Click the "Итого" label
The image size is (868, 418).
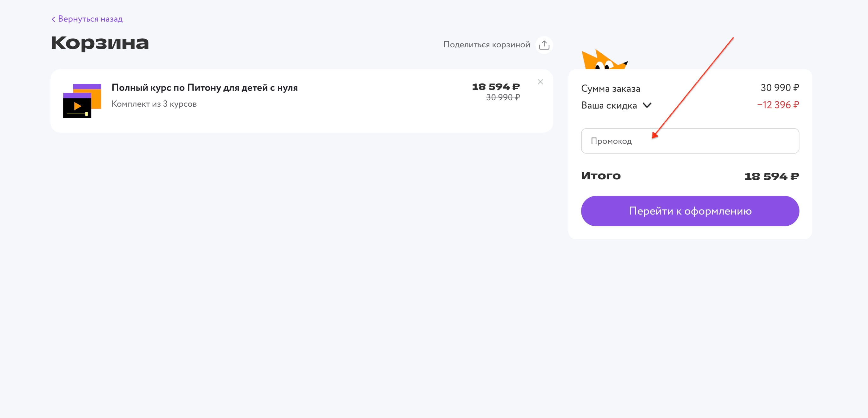pos(601,176)
